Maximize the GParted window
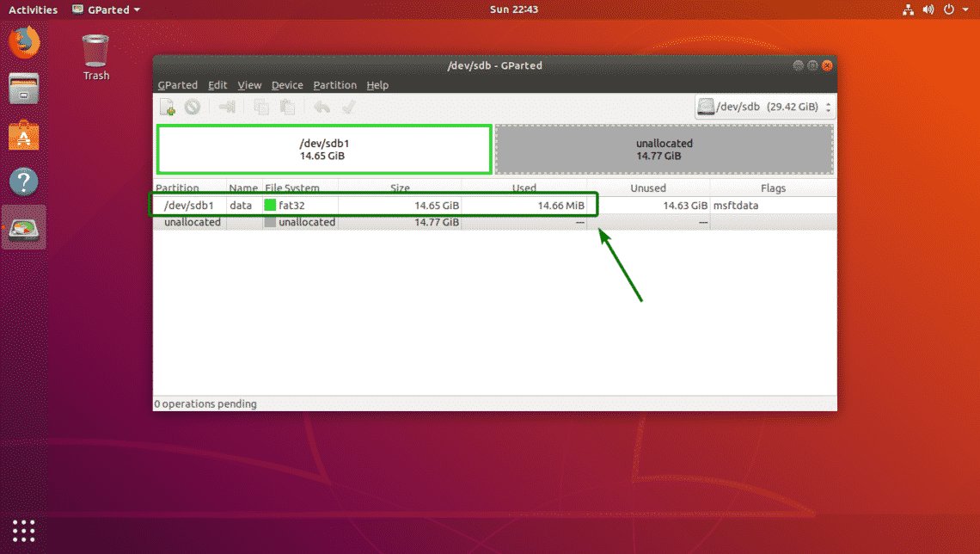Viewport: 980px width, 554px height. [812, 65]
